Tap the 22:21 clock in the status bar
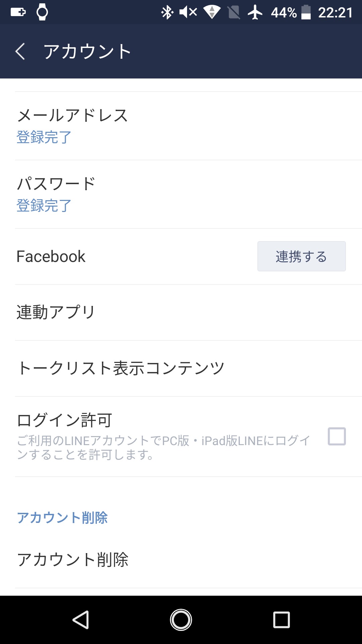 coord(335,13)
